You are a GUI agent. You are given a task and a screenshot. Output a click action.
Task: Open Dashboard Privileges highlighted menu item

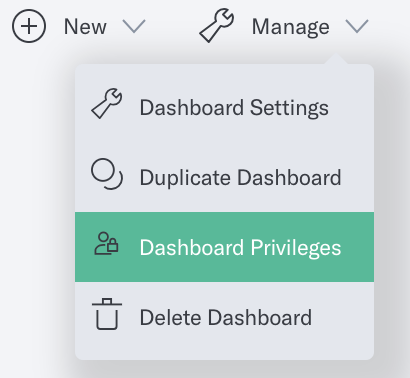coord(224,247)
